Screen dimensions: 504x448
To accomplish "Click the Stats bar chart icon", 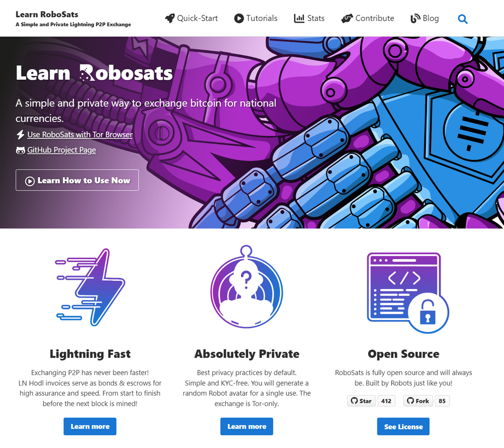I will 299,18.
